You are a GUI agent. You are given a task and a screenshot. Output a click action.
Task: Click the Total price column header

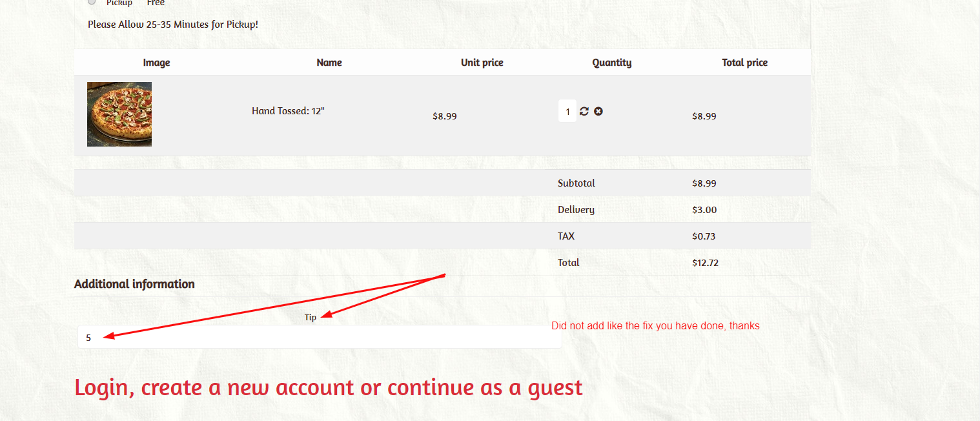pos(745,63)
